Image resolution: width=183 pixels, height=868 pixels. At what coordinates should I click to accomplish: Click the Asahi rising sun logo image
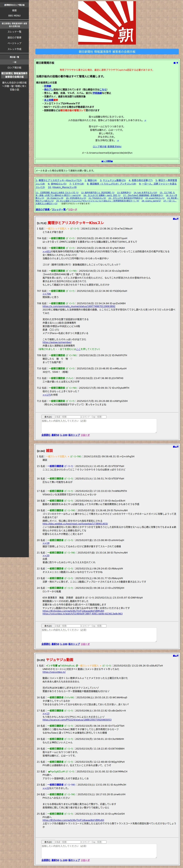click(x=107, y=23)
